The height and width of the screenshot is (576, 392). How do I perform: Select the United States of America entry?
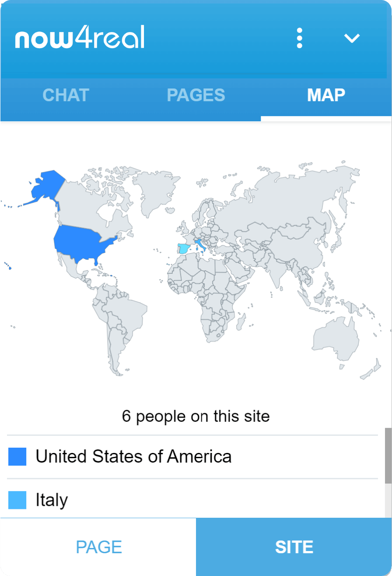tap(192, 456)
